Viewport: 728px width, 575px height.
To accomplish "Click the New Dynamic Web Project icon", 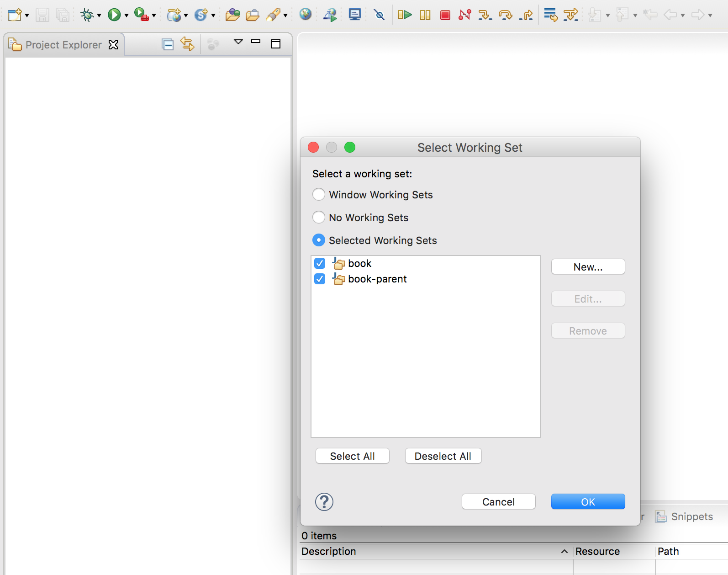I will tap(174, 15).
